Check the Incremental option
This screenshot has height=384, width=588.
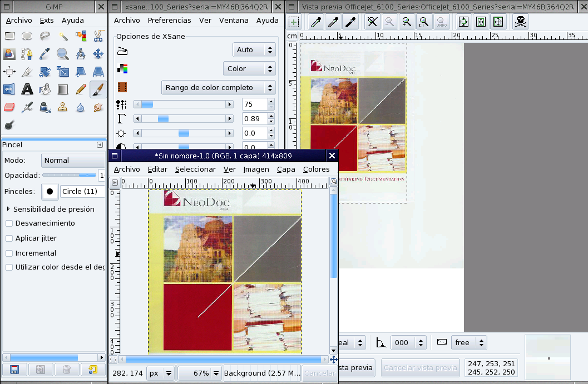point(9,253)
